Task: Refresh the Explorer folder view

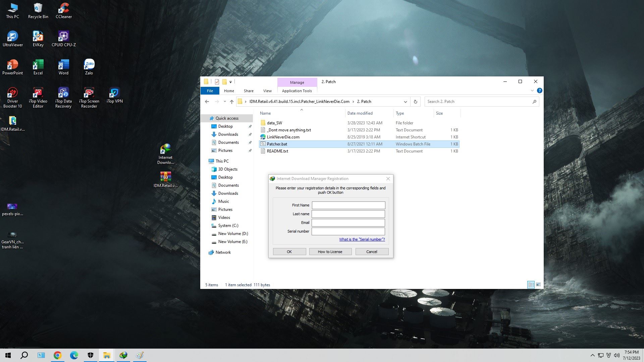Action: 415,102
